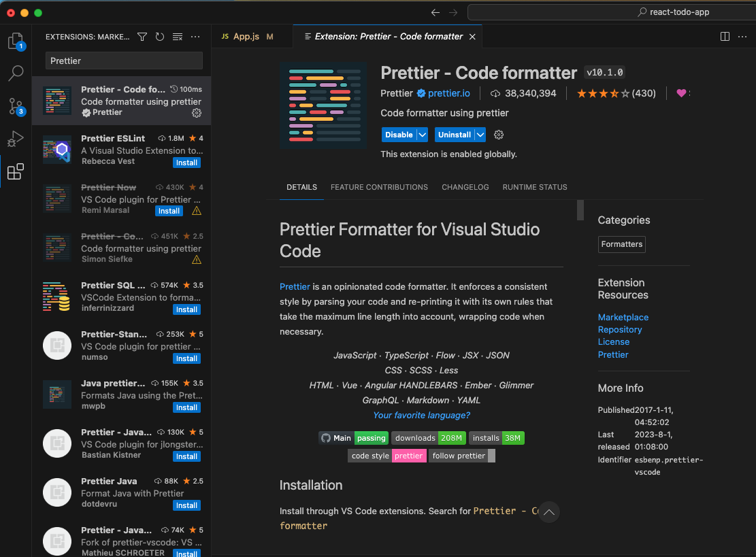Refresh the extensions list
The image size is (756, 557).
[160, 37]
